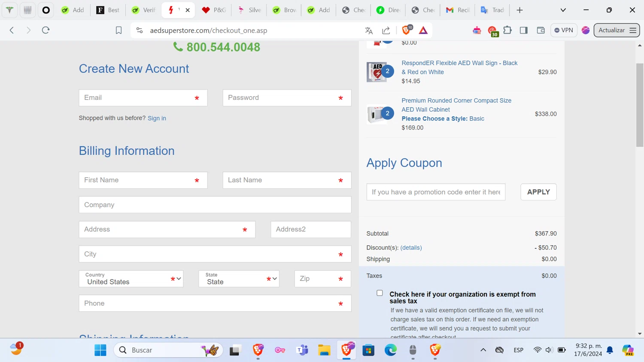Open Microsoft Teams from taskbar
The height and width of the screenshot is (362, 644).
coord(302,350)
